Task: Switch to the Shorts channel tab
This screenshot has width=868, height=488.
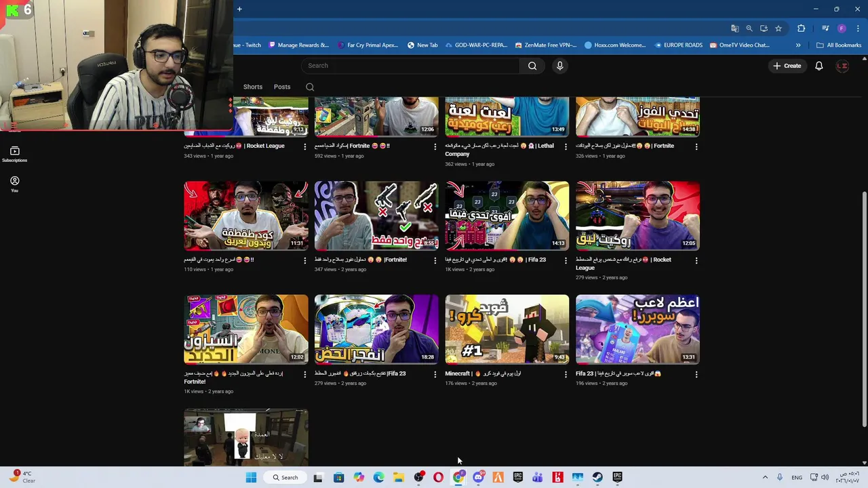Action: pyautogui.click(x=253, y=87)
